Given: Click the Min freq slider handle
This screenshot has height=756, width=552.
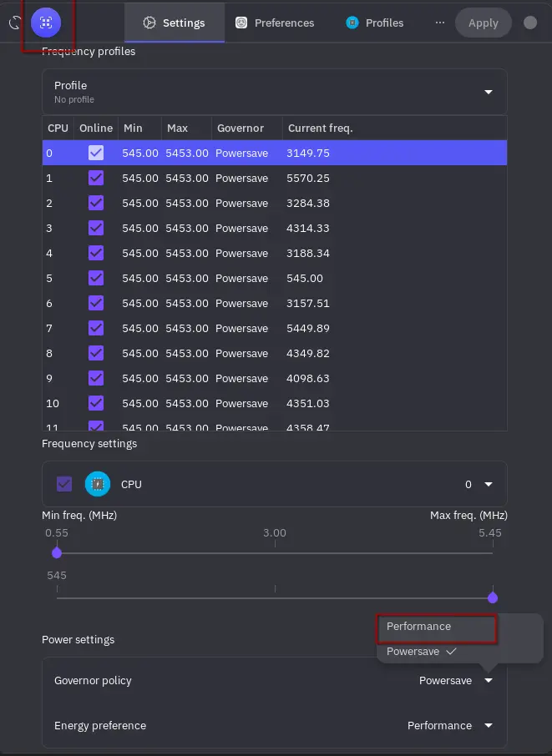Looking at the screenshot, I should click(57, 553).
